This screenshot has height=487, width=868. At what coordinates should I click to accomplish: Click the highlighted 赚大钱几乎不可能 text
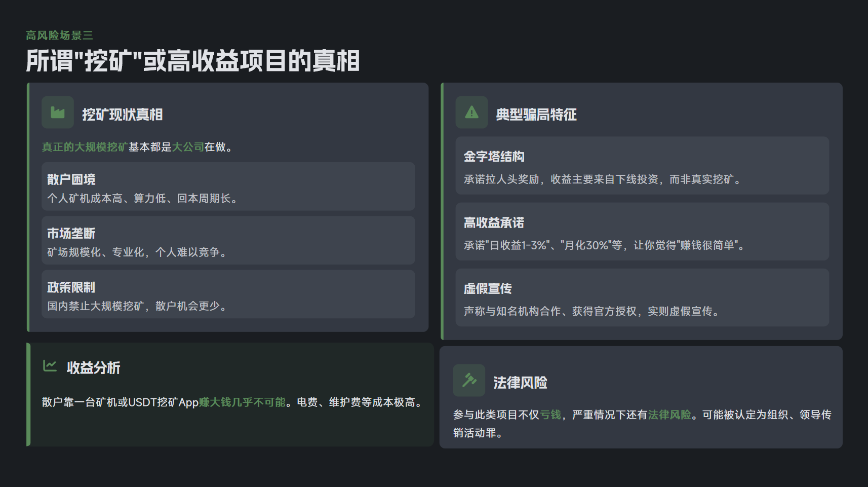[x=242, y=402]
